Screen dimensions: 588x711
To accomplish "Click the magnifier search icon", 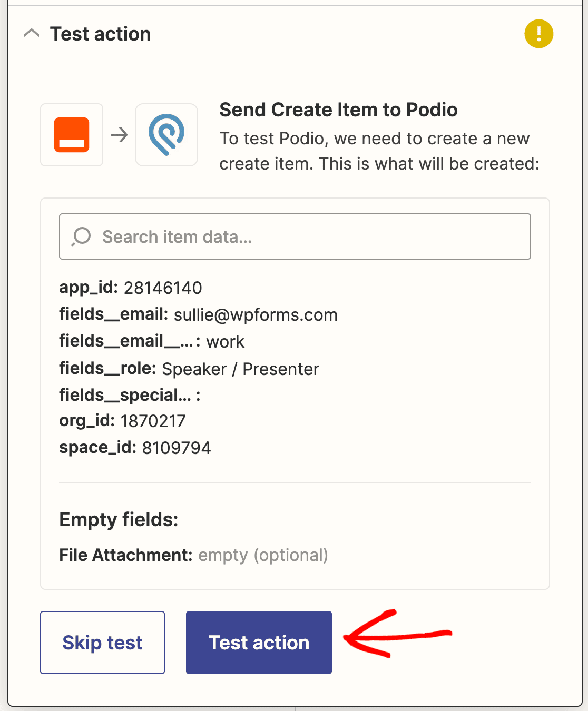I will (x=81, y=236).
